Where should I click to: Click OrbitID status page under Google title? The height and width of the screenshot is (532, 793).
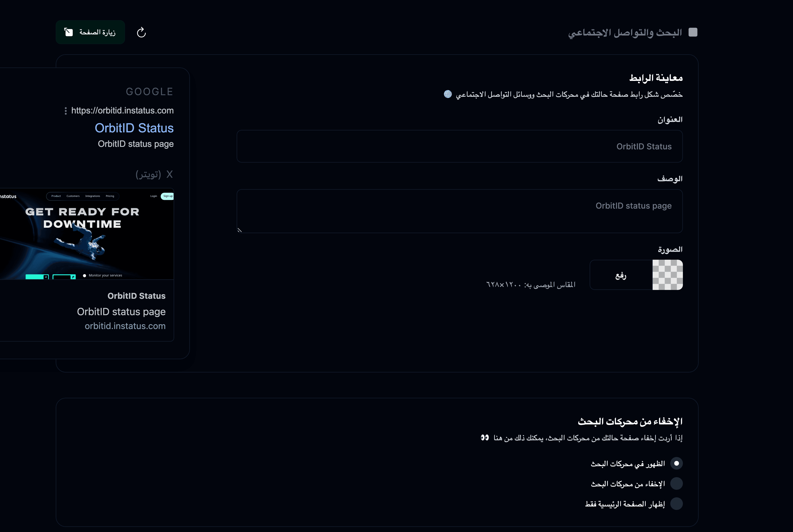point(136,144)
